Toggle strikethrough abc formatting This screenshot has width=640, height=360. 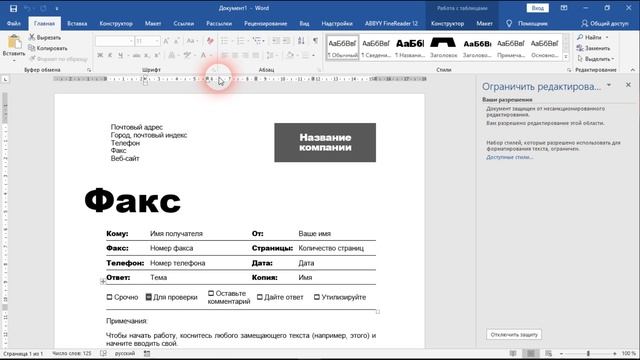tap(136, 55)
